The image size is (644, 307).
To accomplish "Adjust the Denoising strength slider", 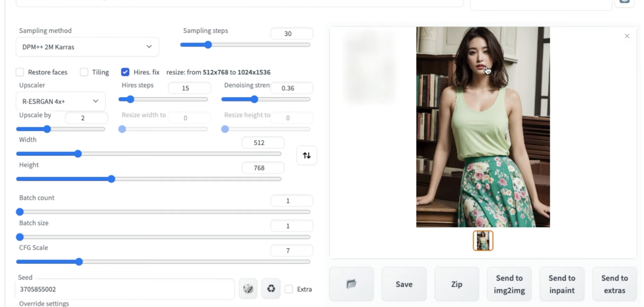I will point(266,100).
